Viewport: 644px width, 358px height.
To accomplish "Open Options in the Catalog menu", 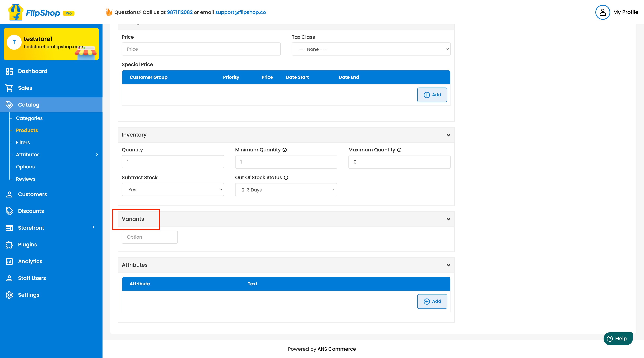I will [25, 167].
